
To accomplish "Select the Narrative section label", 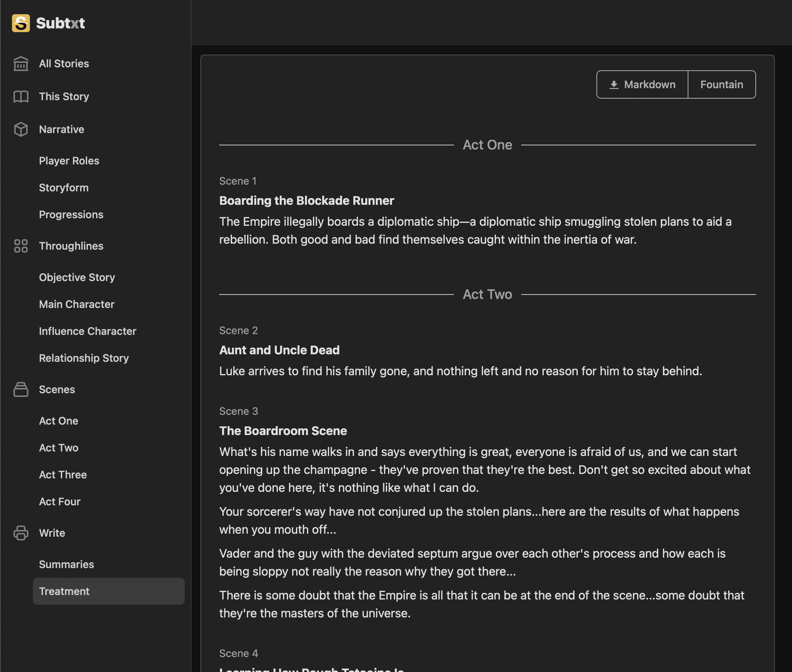I will pos(61,130).
